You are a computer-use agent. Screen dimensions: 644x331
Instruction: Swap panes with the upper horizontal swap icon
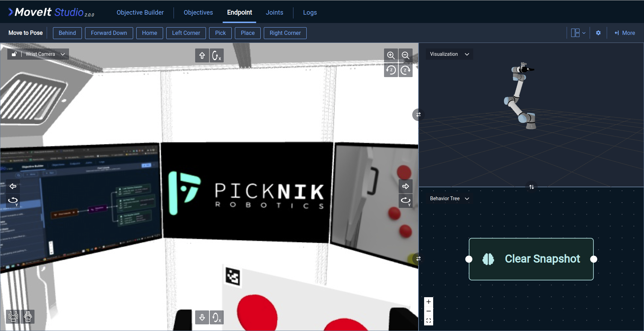[x=418, y=114]
